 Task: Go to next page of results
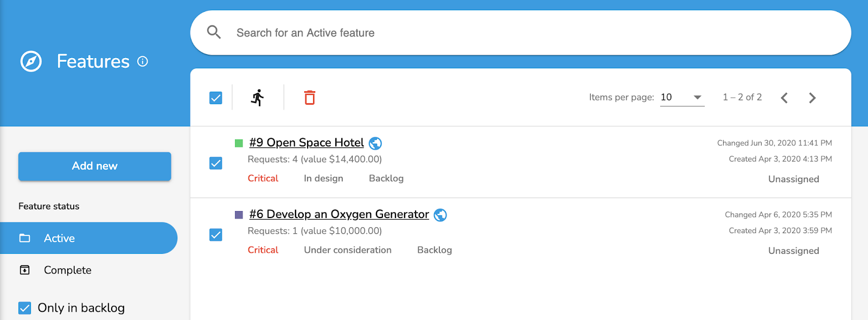point(812,98)
